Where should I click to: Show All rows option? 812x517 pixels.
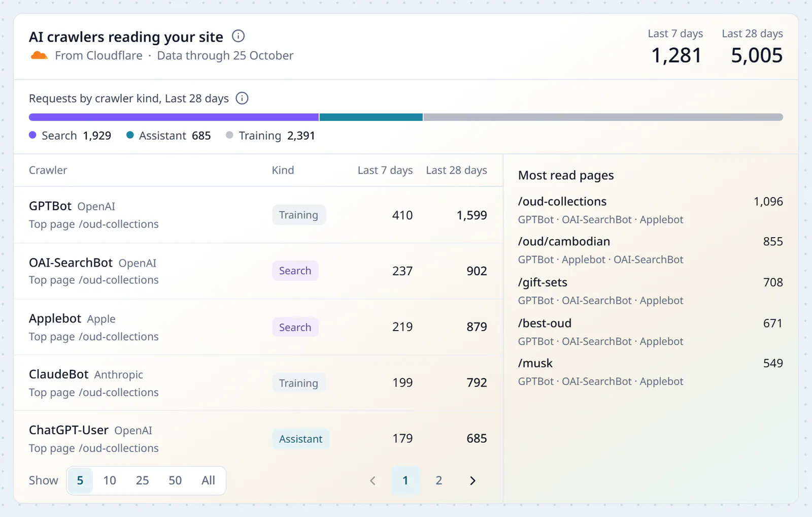tap(208, 480)
